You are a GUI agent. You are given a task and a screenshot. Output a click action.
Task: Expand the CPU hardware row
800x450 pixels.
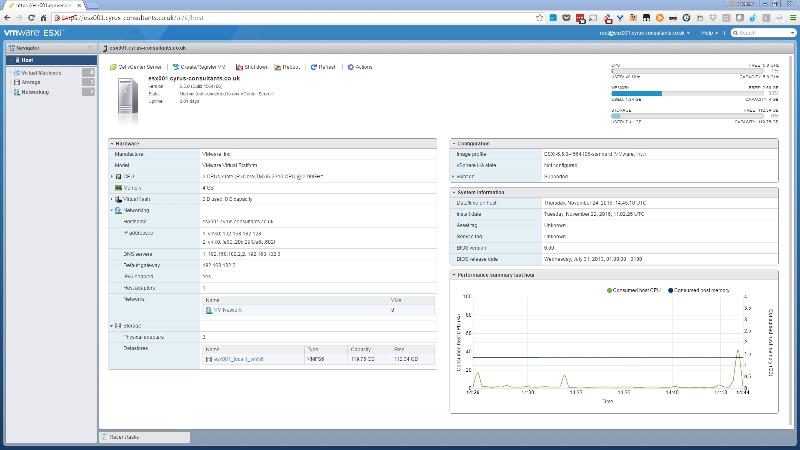(112, 176)
